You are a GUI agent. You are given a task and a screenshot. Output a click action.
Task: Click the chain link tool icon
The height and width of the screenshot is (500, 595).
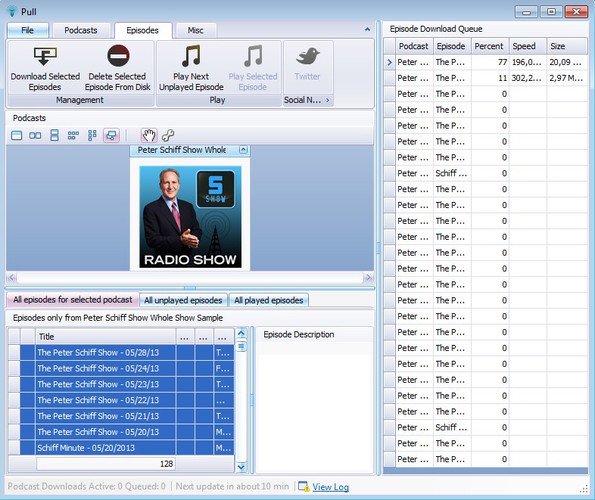[168, 135]
